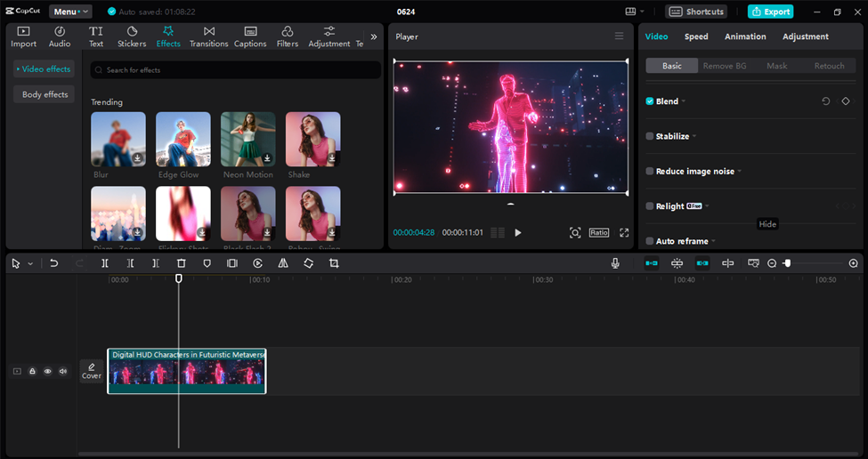Click the Reverse playback icon
This screenshot has width=868, height=459.
[258, 263]
